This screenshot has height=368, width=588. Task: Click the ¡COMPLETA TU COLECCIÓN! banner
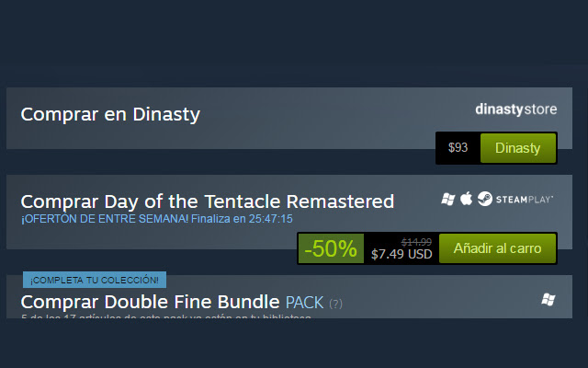[95, 280]
